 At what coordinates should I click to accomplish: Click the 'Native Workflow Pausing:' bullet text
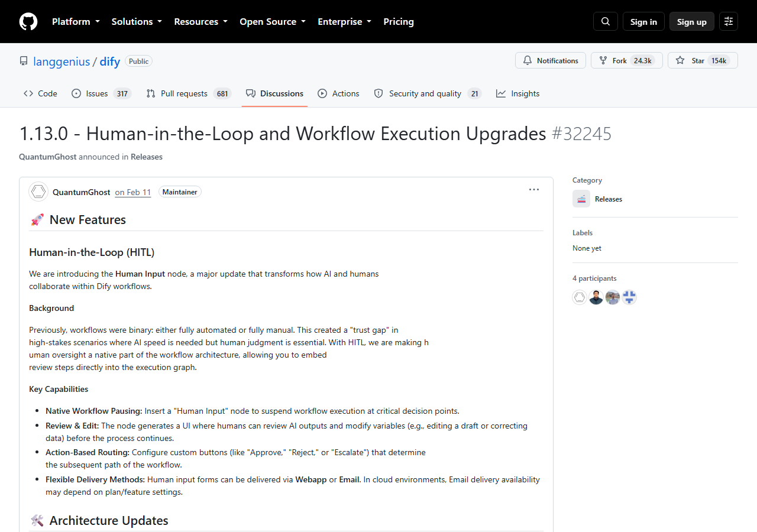coord(94,411)
